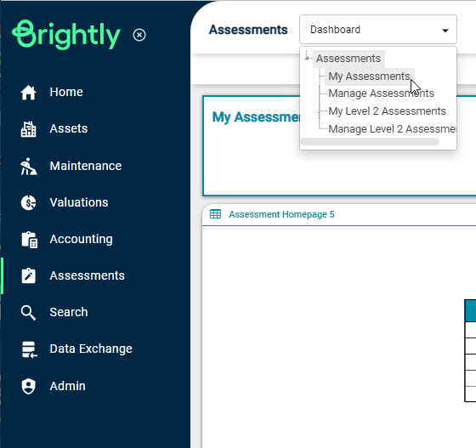
Task: Click the Accounting clipboard calculator icon
Action: tap(29, 240)
